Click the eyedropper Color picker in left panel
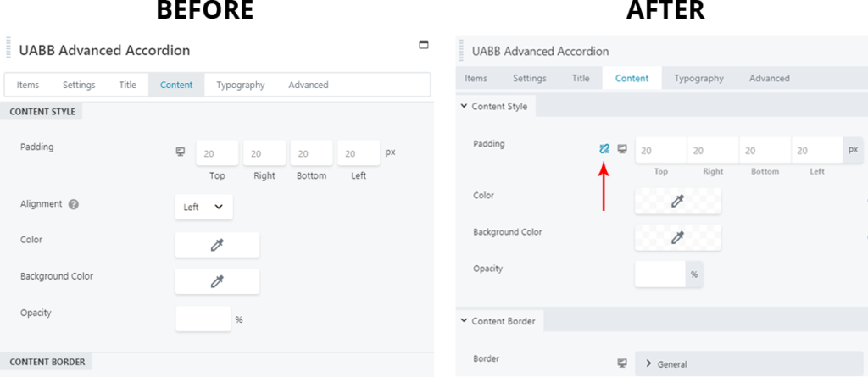 coord(217,245)
